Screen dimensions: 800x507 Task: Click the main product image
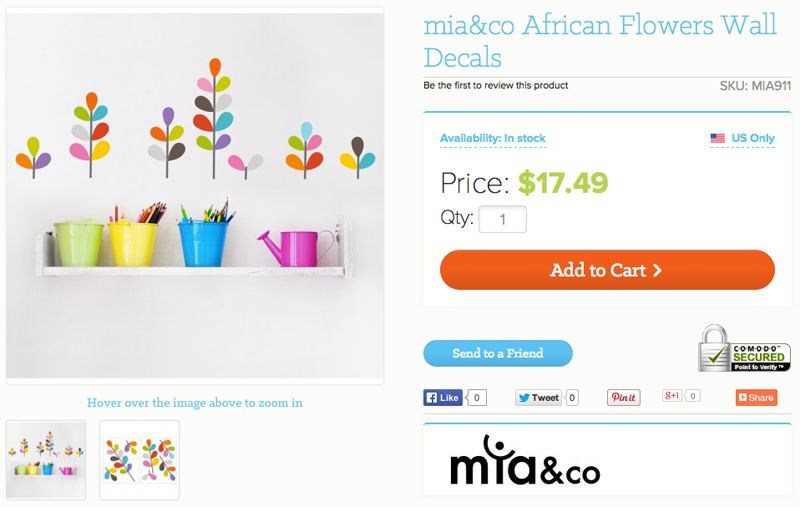coord(195,195)
